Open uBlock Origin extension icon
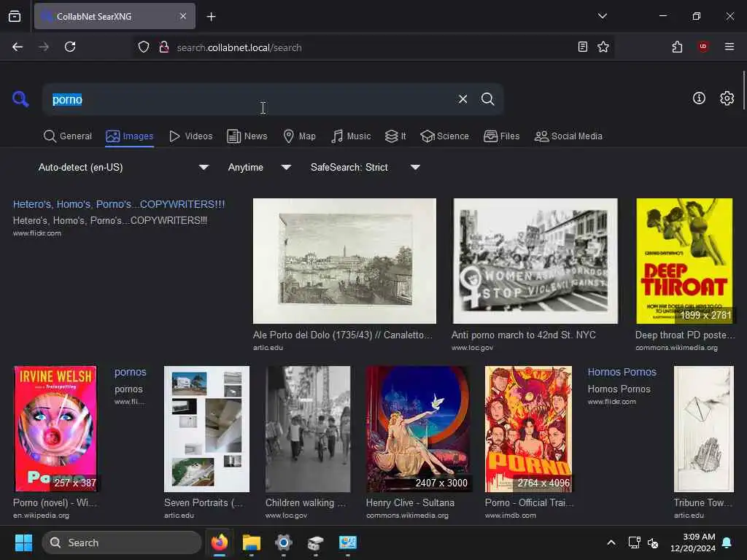This screenshot has width=747, height=560. click(x=703, y=47)
